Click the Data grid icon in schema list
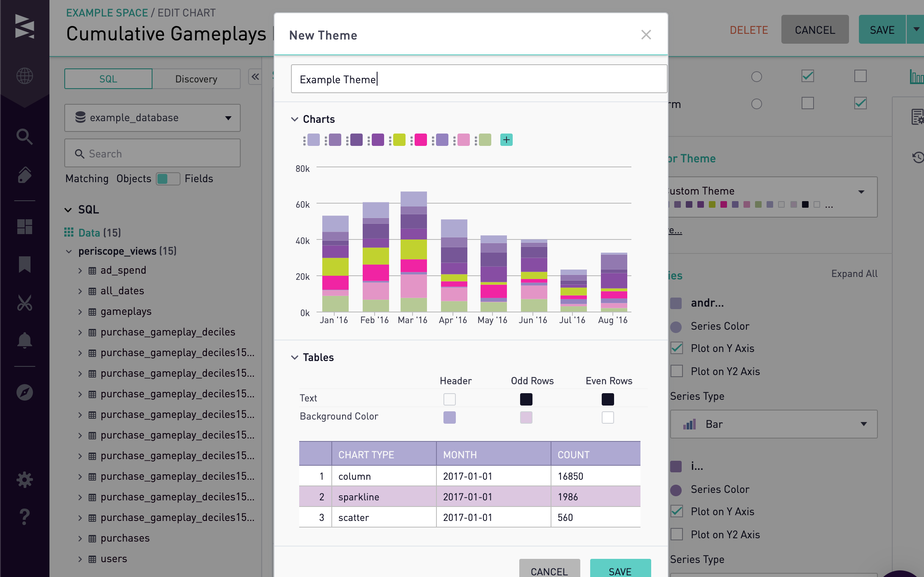Viewport: 924px width, 577px height. coord(69,232)
